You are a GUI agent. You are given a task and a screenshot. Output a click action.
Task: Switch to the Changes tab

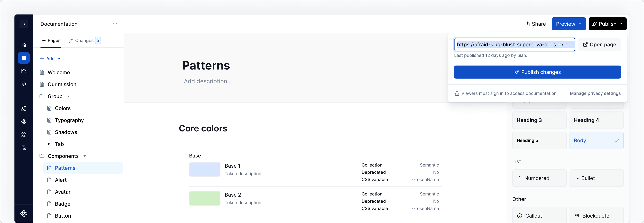click(x=84, y=40)
